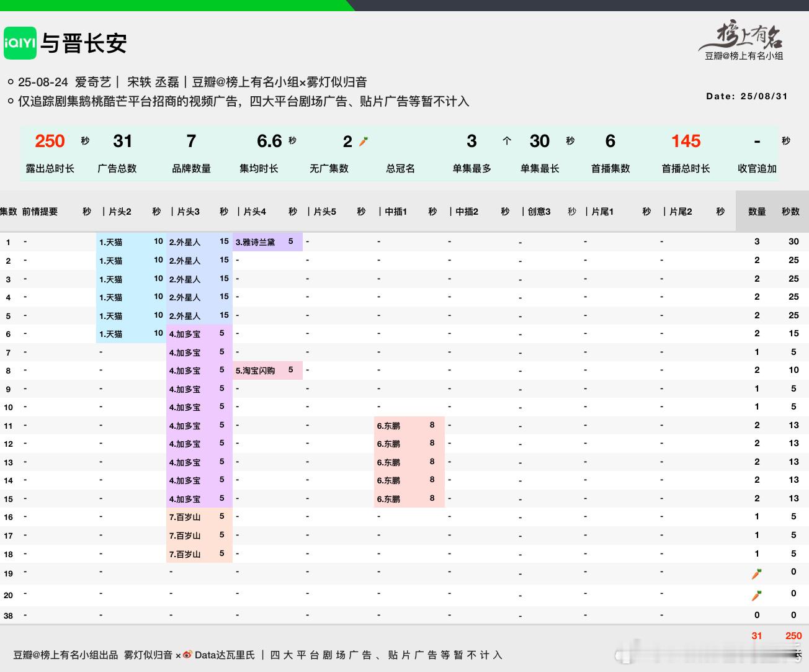Click the 6.东鹏 cell in episode 11

pyautogui.click(x=409, y=426)
